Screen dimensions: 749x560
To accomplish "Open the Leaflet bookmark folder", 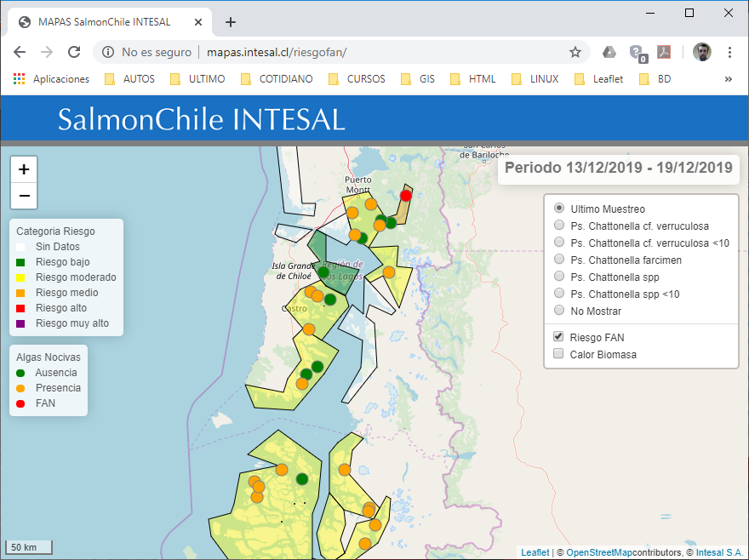I will point(599,79).
